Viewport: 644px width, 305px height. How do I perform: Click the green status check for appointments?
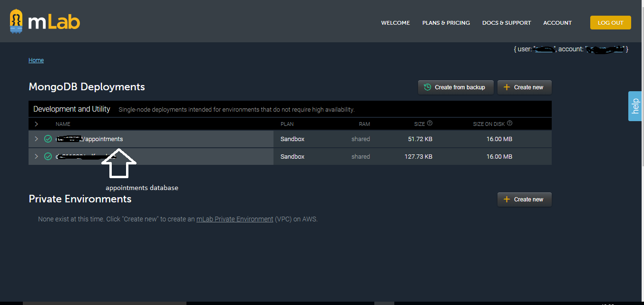[48, 139]
